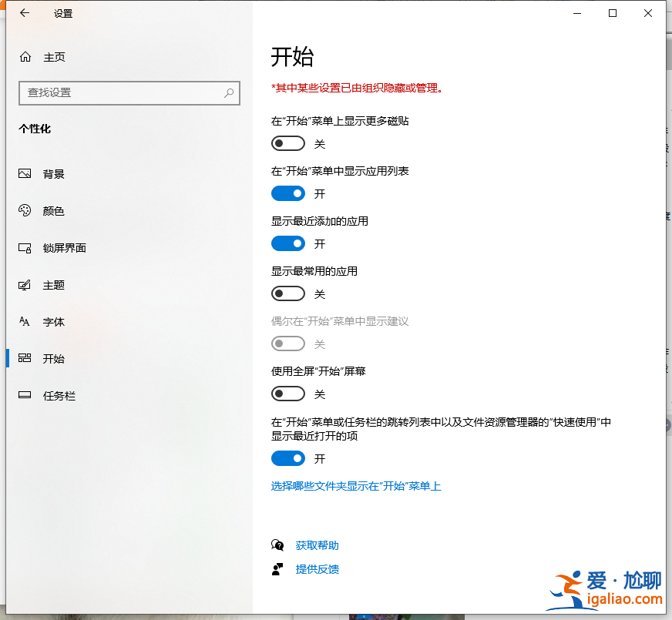Click the 主页 (Home) house icon
Image resolution: width=672 pixels, height=620 pixels.
(x=26, y=56)
